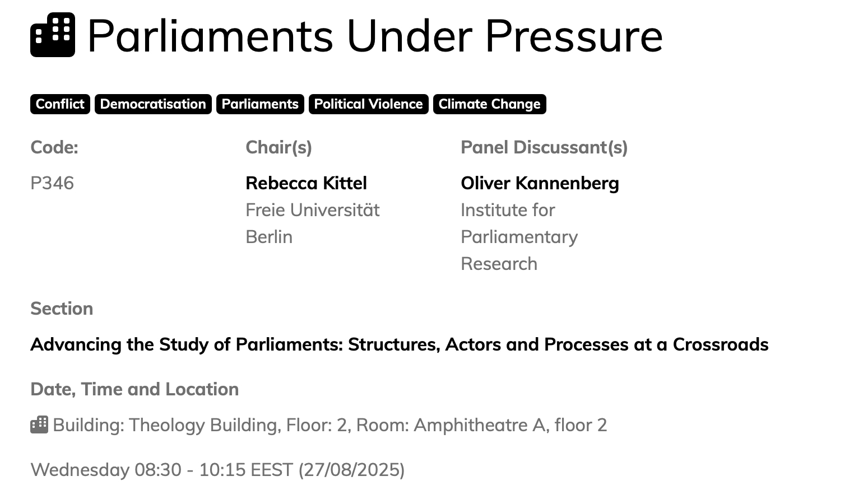Click Institute for Parliamentary Research affiliation
The height and width of the screenshot is (504, 863).
(x=519, y=237)
